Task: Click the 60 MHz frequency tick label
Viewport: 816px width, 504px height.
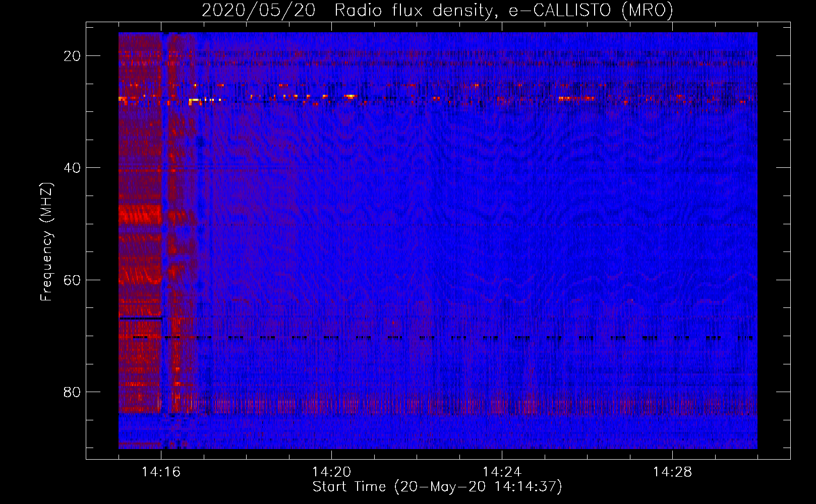Action: 72,280
